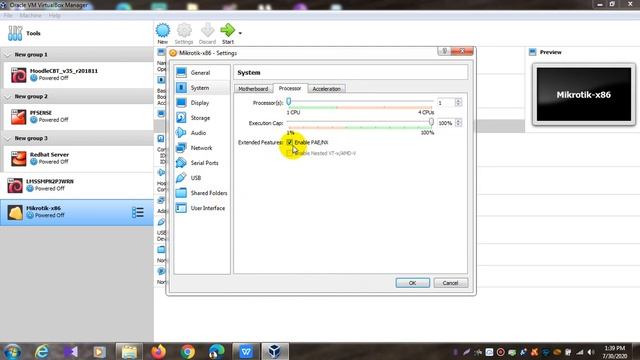Screen dimensions: 640x360
Task: Click the Execution Cap slider handle
Action: (x=431, y=122)
